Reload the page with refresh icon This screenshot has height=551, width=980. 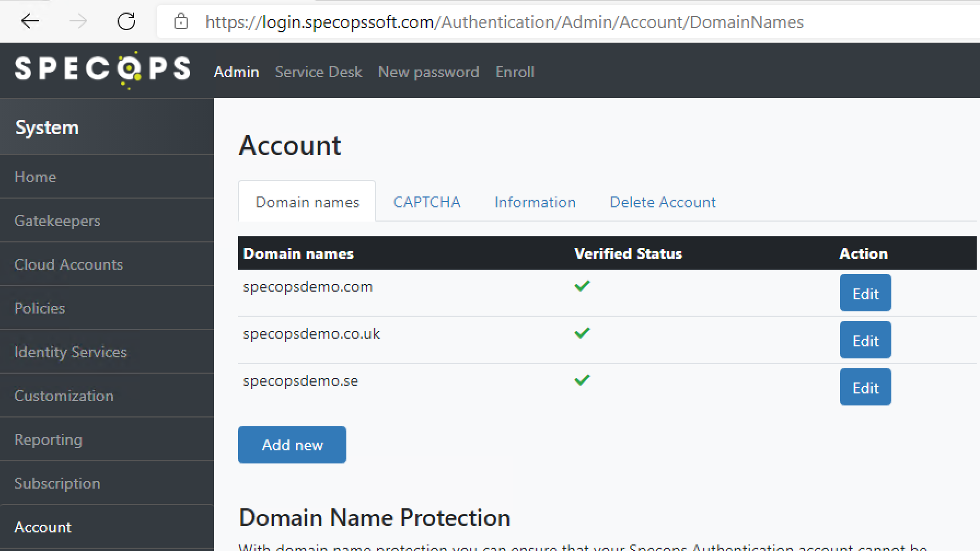coord(126,21)
